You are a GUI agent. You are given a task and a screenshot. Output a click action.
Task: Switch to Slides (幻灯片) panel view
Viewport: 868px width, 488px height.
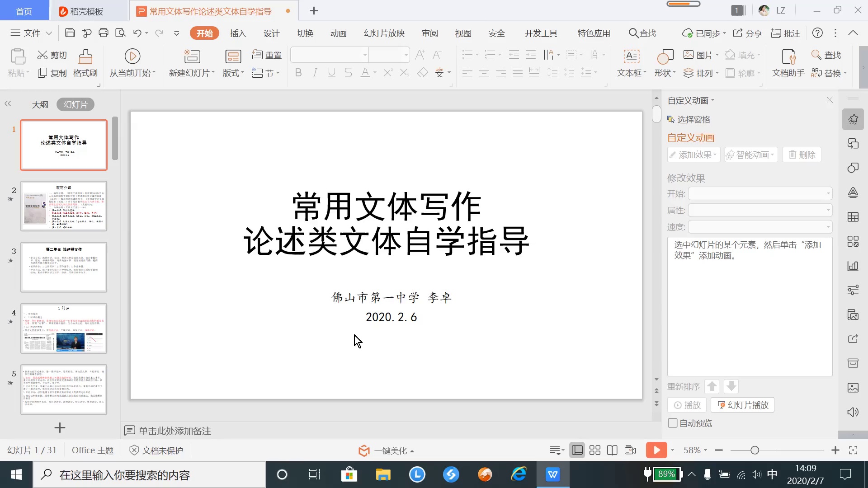75,104
